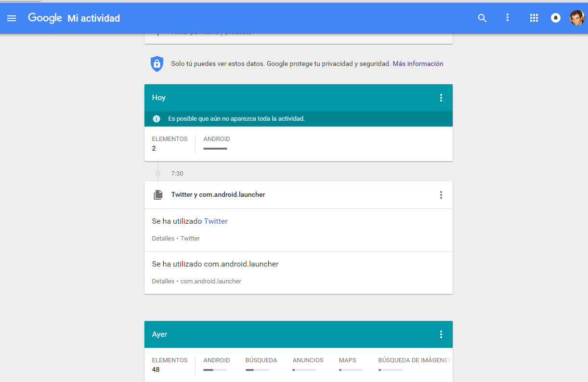Click the info icon in the Hoy banner
588x382 pixels.
point(157,119)
